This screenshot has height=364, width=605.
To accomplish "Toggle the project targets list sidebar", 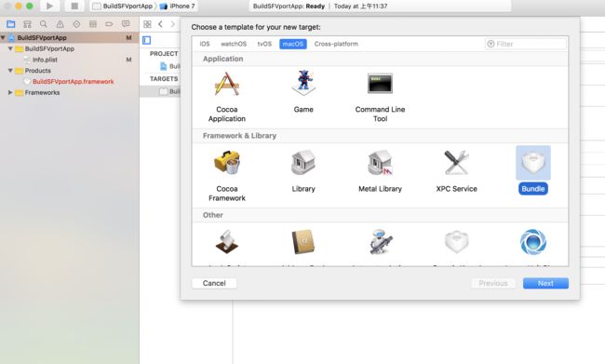I will (x=147, y=40).
